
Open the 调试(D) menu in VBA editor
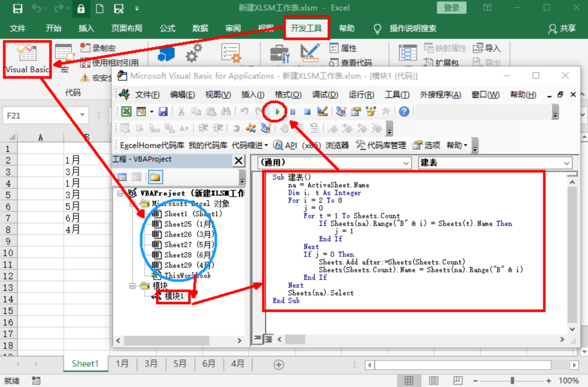pyautogui.click(x=325, y=95)
